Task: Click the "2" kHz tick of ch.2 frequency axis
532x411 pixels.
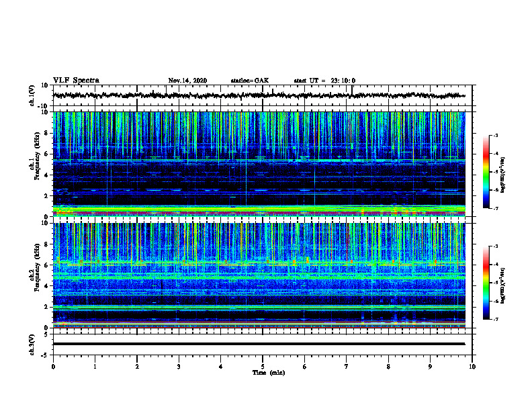Action: coord(46,307)
